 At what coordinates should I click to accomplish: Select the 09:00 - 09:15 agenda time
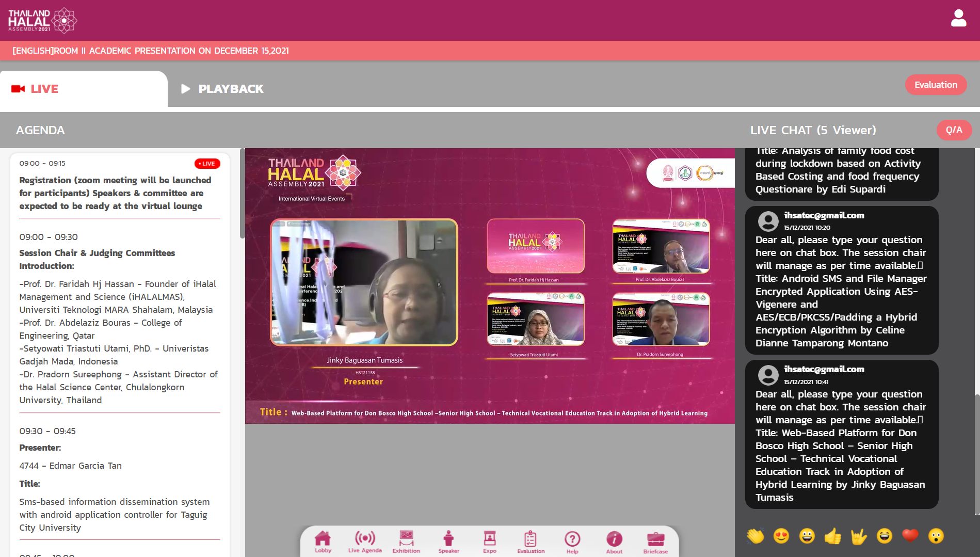coord(42,163)
